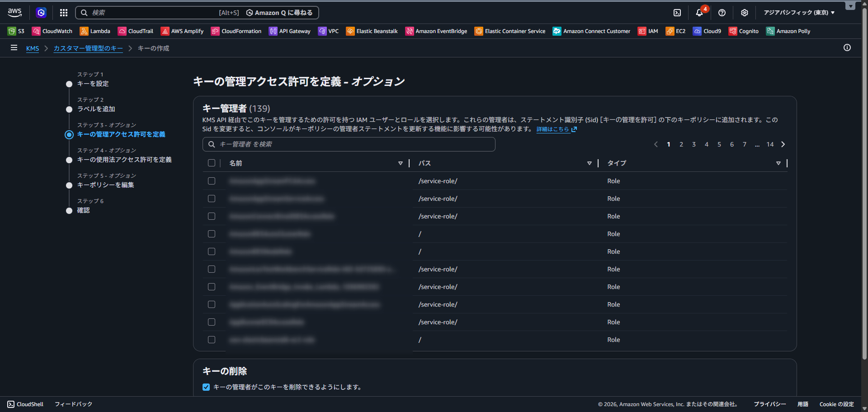Check the last key administrator row checkbox
868x412 pixels.
tap(212, 340)
